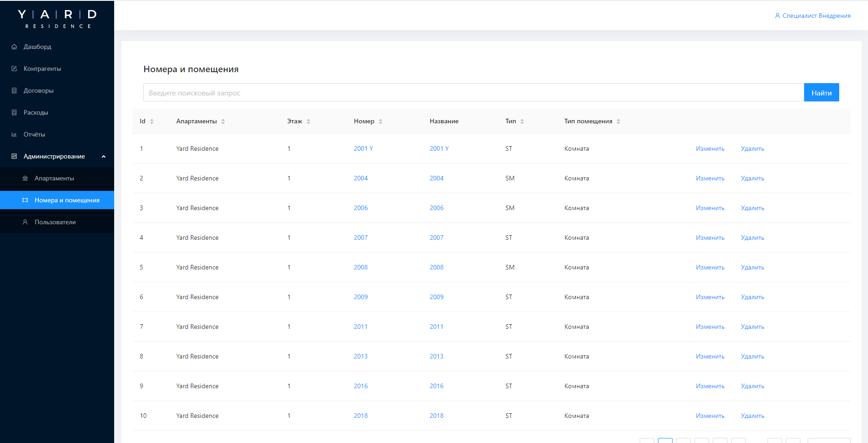The width and height of the screenshot is (868, 443).
Task: Click Изменить for room 2004
Action: pyautogui.click(x=710, y=179)
